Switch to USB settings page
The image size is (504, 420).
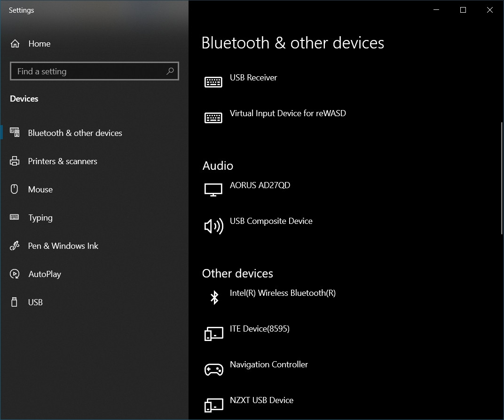point(35,302)
